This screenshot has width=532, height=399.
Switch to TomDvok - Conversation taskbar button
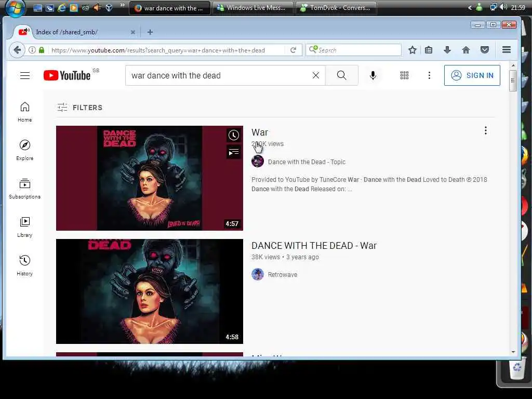click(336, 8)
